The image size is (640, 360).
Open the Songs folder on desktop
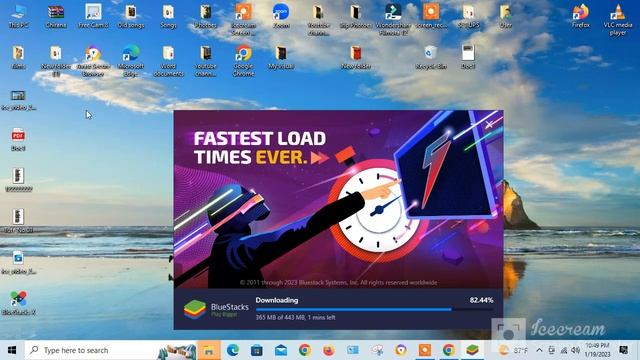(x=168, y=16)
